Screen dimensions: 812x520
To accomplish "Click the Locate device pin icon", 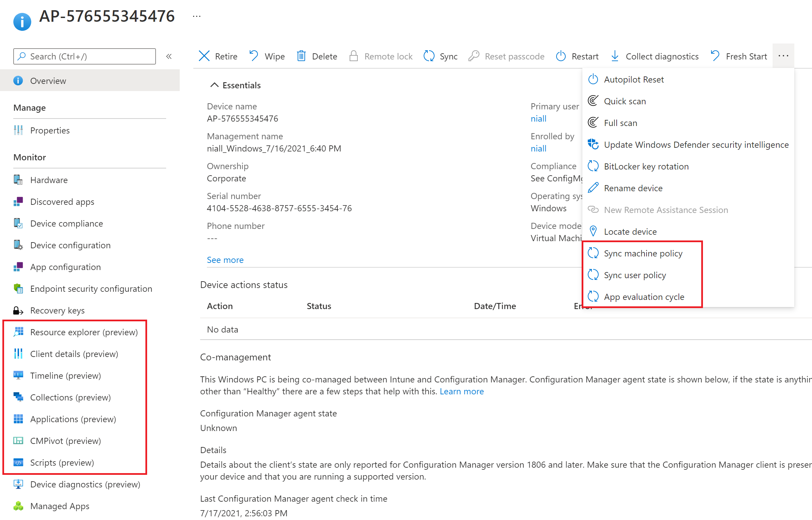I will point(593,231).
